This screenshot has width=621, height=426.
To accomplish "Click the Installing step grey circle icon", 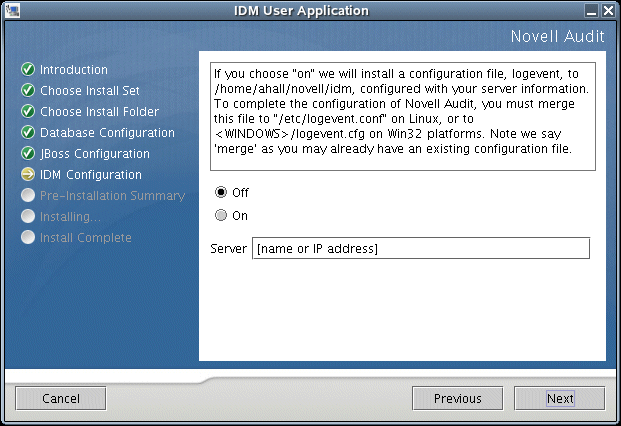I will coord(27,217).
